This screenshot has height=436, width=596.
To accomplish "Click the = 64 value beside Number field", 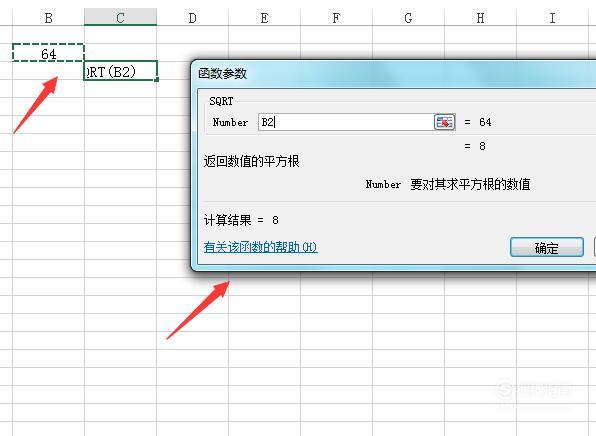I will pos(478,122).
